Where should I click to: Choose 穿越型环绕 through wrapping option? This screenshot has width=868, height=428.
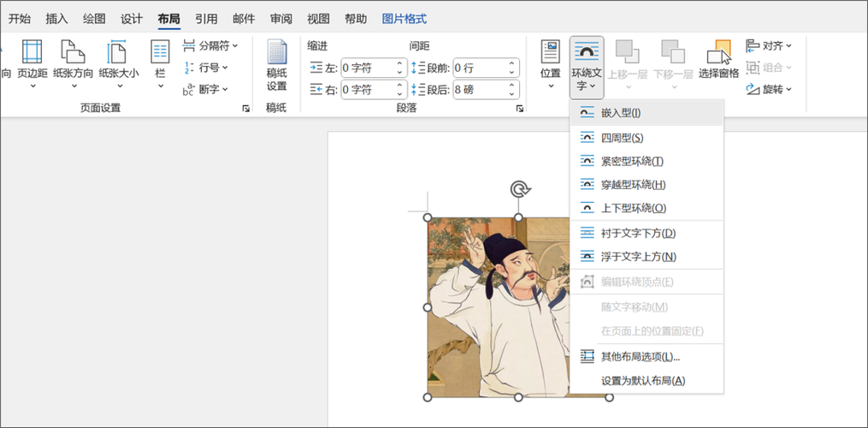click(x=647, y=185)
